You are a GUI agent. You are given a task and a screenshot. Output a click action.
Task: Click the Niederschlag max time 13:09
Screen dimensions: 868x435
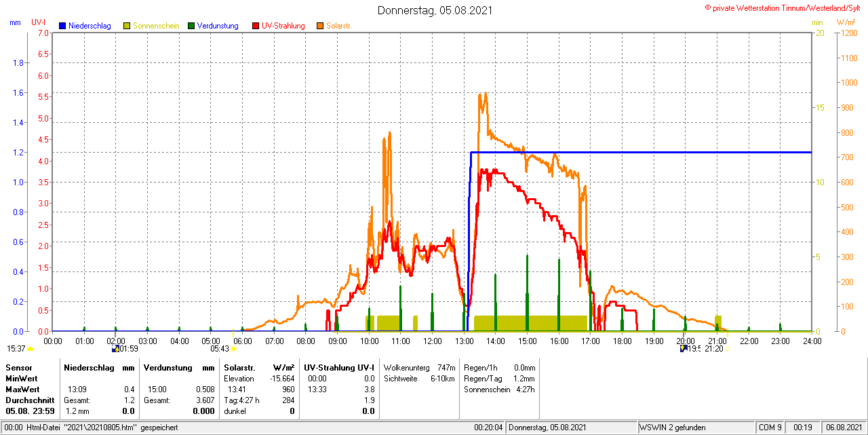(x=77, y=390)
